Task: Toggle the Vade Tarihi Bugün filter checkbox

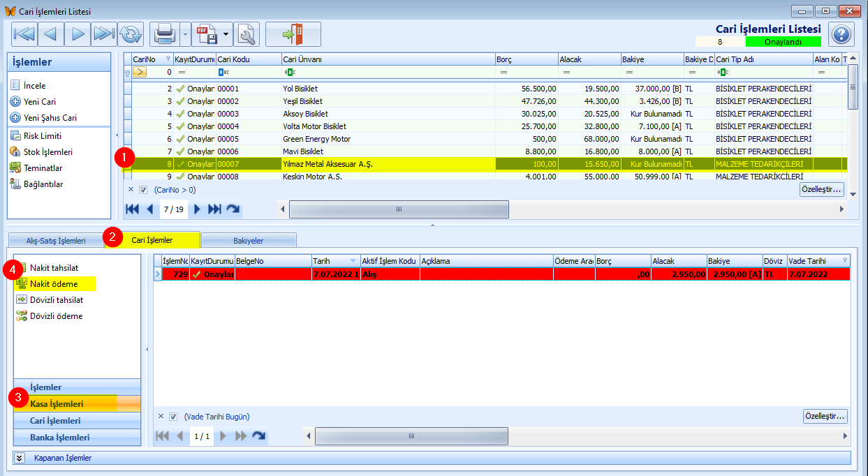Action: pos(173,416)
